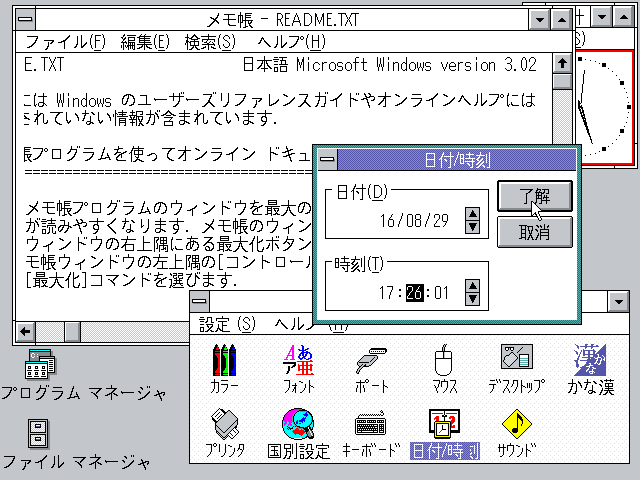This screenshot has height=480, width=640.
Task: Click the Notepad vertical scrollbar thumb
Action: coord(562,81)
